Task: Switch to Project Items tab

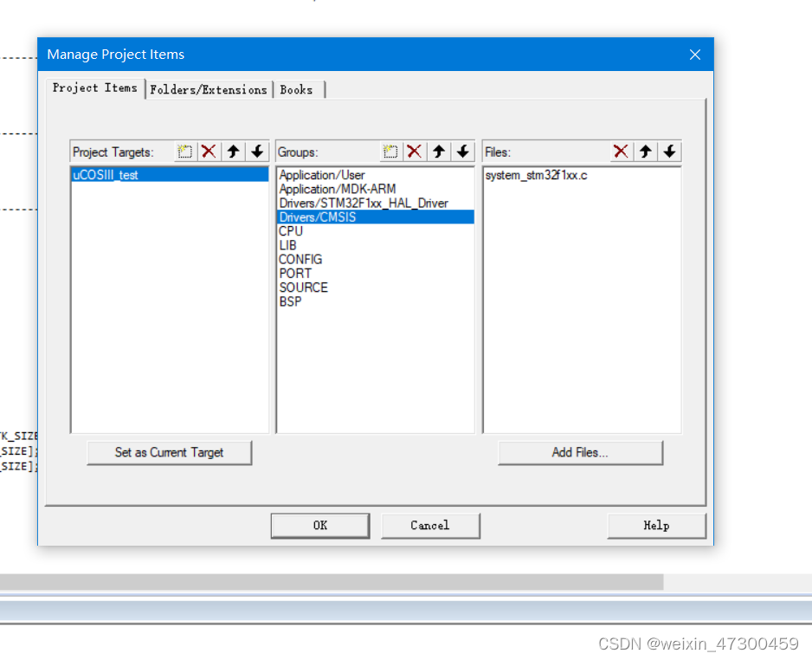Action: (94, 88)
